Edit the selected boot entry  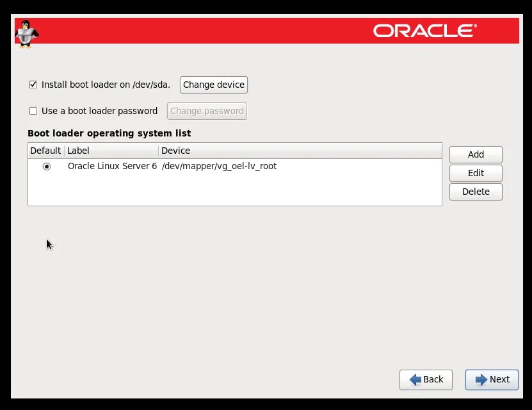pyautogui.click(x=476, y=173)
